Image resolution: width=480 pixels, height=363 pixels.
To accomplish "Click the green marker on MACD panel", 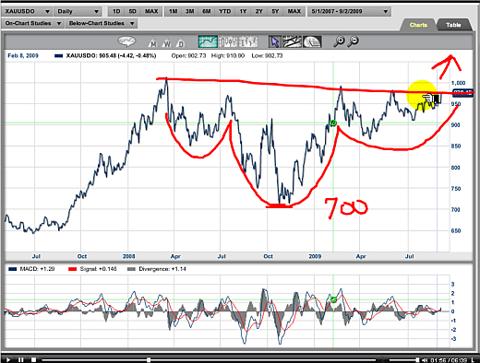I will click(333, 299).
